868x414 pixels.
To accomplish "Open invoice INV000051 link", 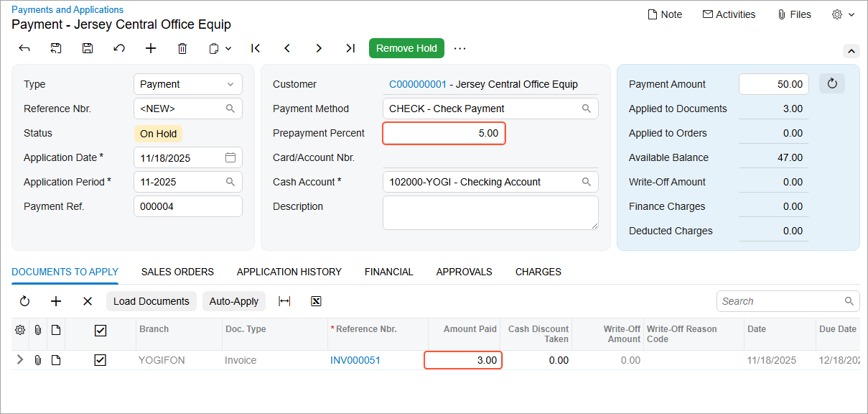I will pyautogui.click(x=355, y=360).
